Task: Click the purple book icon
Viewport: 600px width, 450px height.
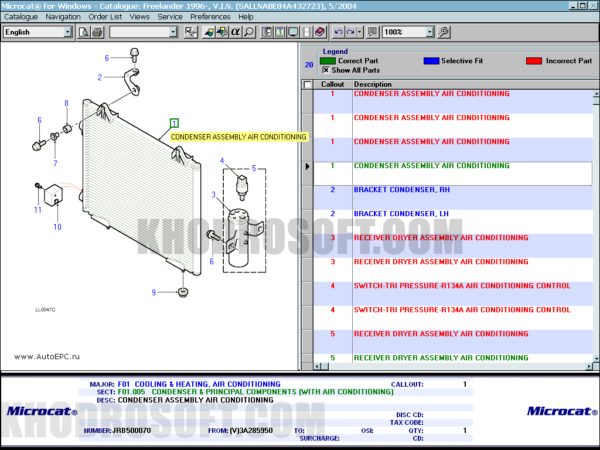Action: click(x=320, y=32)
